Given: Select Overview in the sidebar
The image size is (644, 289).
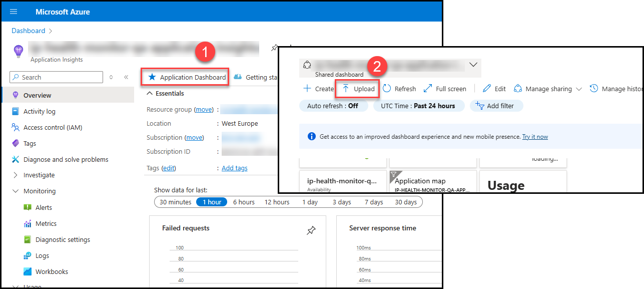Looking at the screenshot, I should 68,95.
